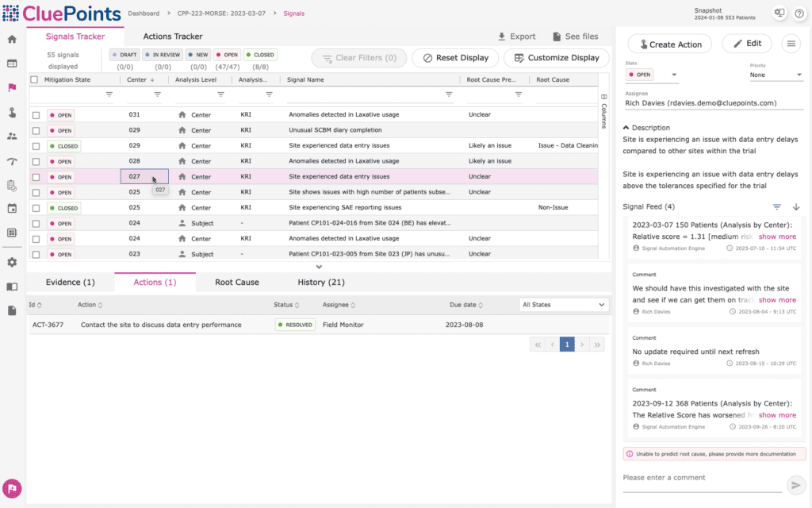The image size is (812, 508).
Task: Open the All States dropdown
Action: (x=564, y=305)
